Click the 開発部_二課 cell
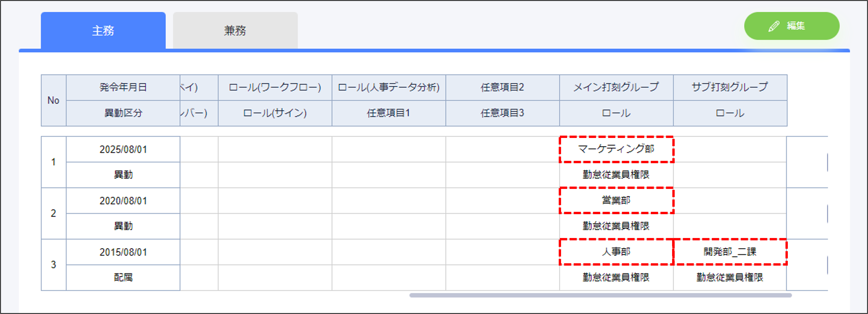Image resolution: width=868 pixels, height=314 pixels. point(730,252)
